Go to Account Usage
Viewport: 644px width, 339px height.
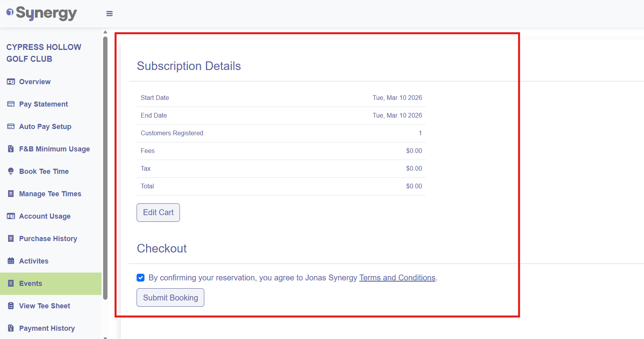click(45, 216)
